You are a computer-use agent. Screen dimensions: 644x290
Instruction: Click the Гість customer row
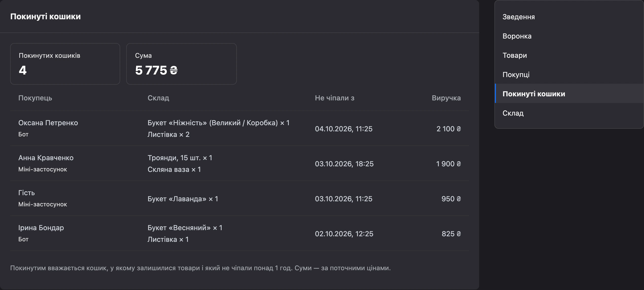click(x=240, y=198)
